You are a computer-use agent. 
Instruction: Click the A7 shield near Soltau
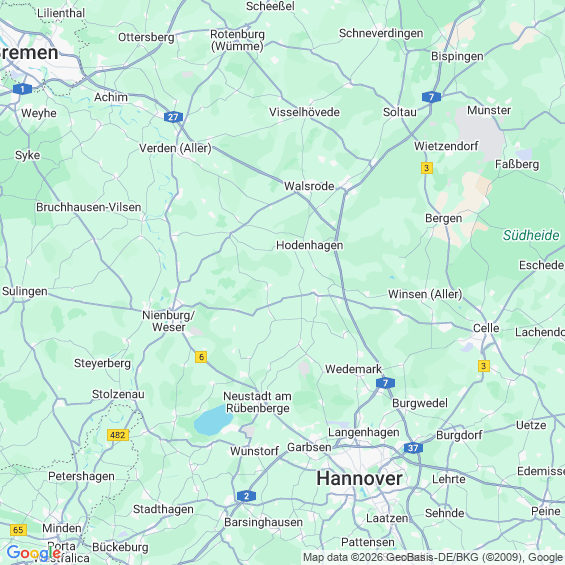(x=431, y=97)
